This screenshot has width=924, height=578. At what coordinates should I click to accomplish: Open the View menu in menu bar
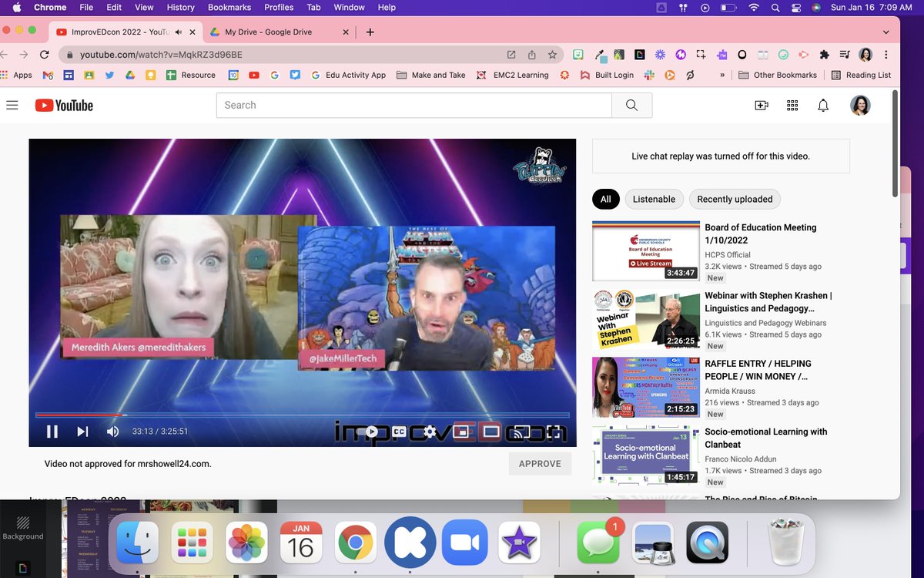(144, 7)
